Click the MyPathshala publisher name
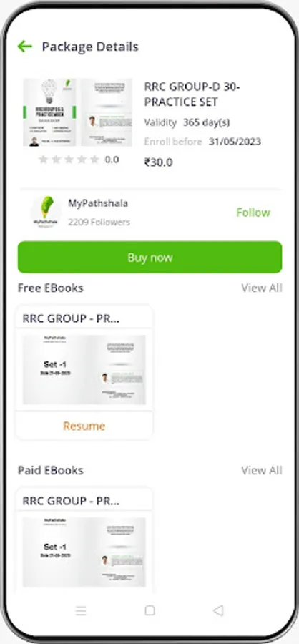Image resolution: width=299 pixels, height=644 pixels. tap(98, 203)
